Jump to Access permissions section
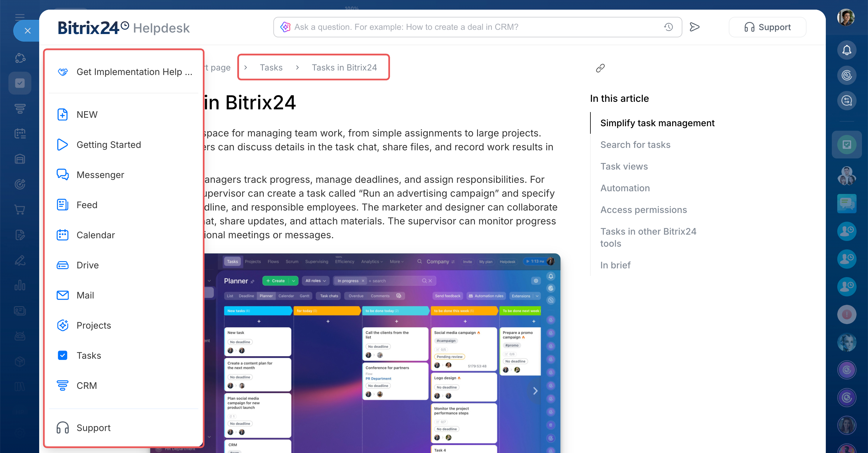 [643, 210]
